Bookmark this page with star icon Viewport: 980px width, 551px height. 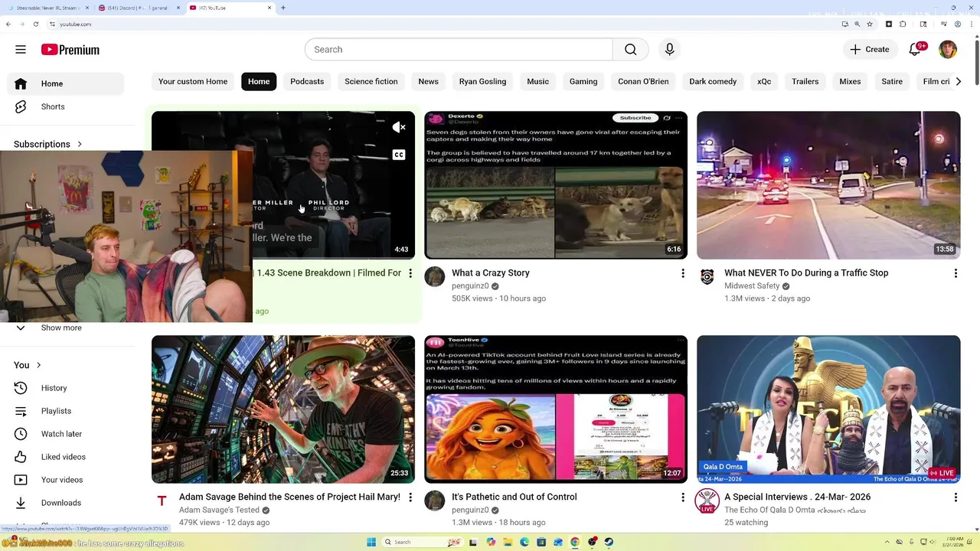coord(870,24)
